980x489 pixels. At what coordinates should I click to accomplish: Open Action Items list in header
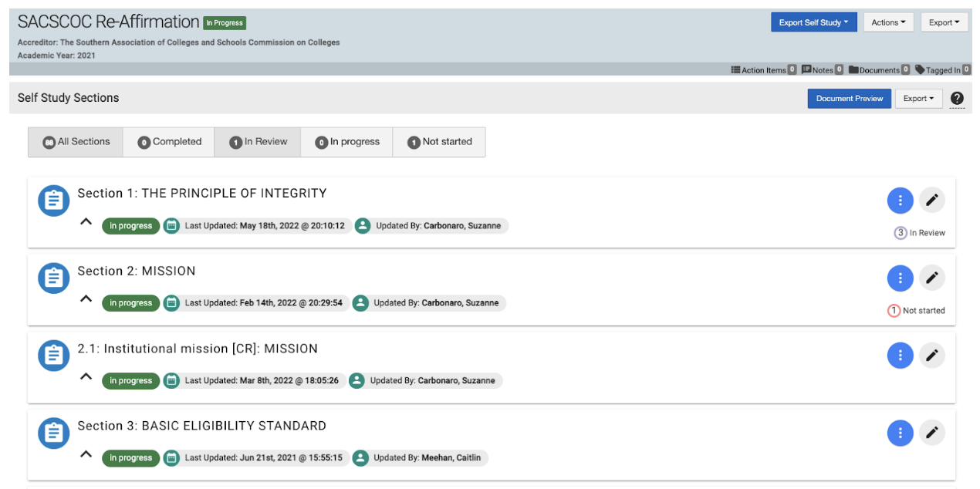pos(763,69)
